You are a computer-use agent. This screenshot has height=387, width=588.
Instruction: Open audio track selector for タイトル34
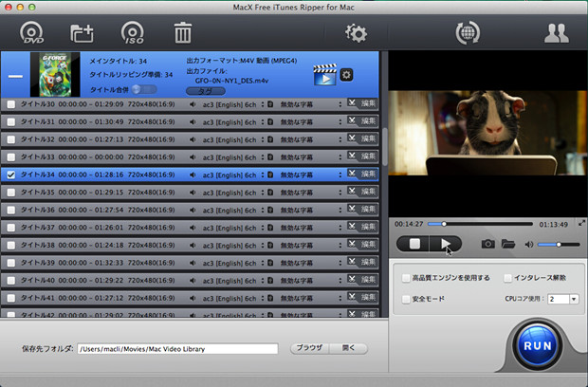263,175
